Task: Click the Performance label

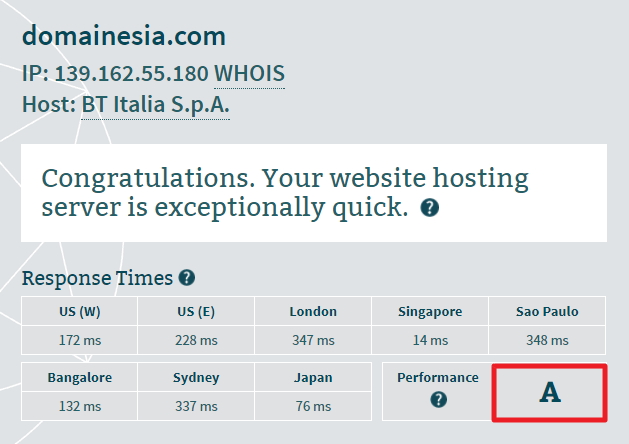Action: click(x=438, y=377)
